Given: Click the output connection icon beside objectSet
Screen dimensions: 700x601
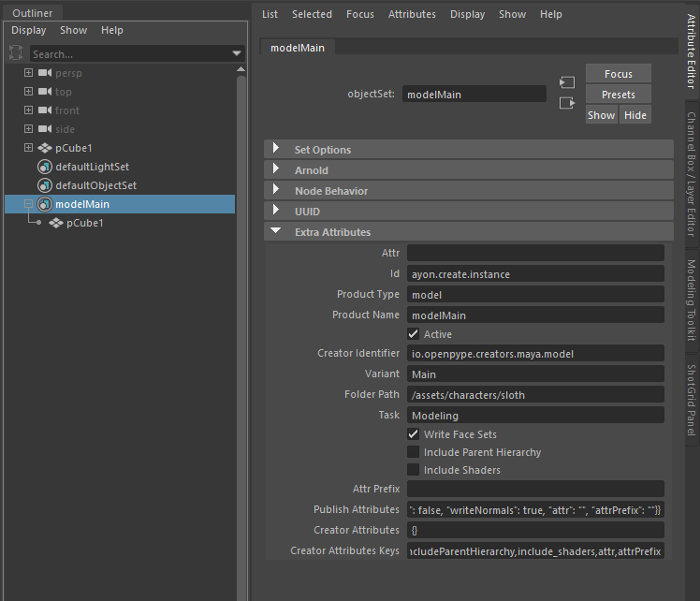Looking at the screenshot, I should click(566, 103).
